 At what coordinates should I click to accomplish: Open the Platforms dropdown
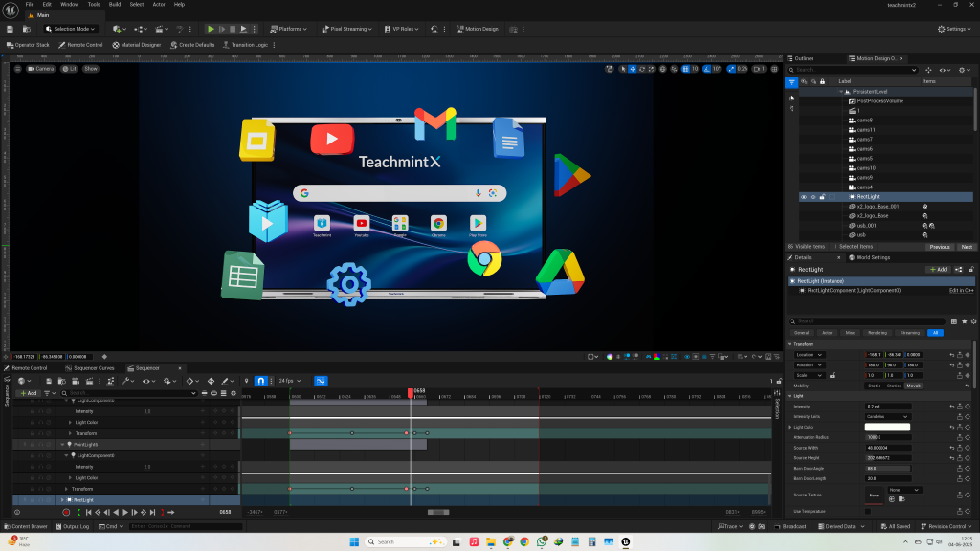pos(289,29)
